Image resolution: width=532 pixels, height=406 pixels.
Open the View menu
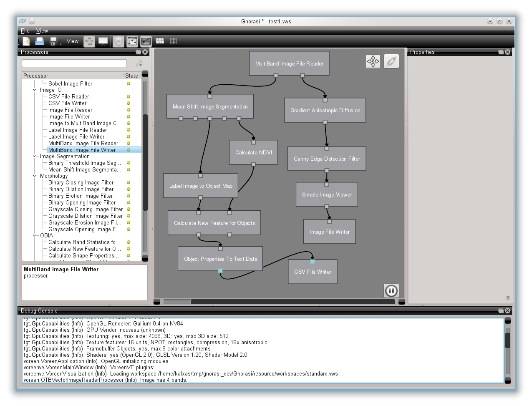coord(42,31)
